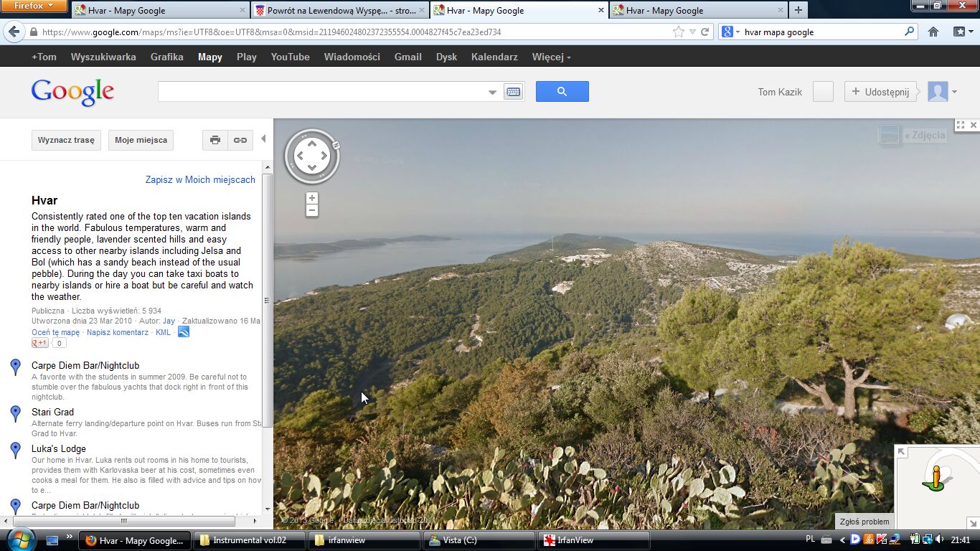Expand the Więcej menu in Google bar
Image resolution: width=980 pixels, height=551 pixels.
[551, 57]
